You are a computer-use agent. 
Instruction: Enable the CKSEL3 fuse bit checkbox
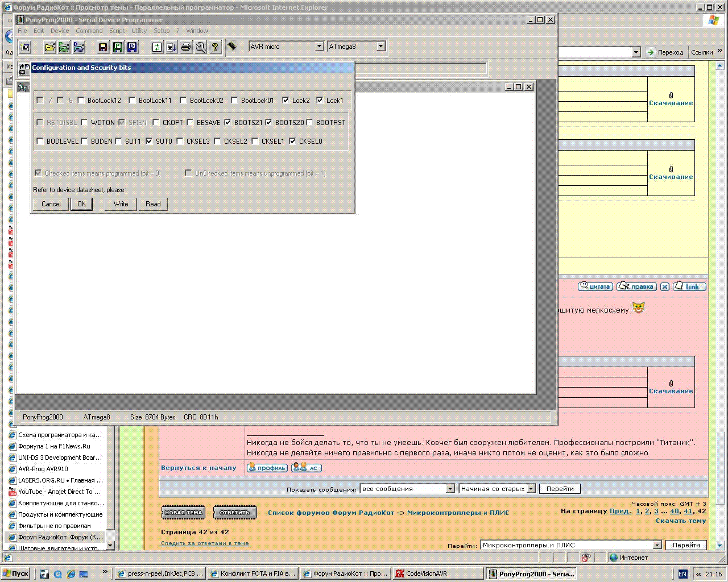[x=180, y=142]
